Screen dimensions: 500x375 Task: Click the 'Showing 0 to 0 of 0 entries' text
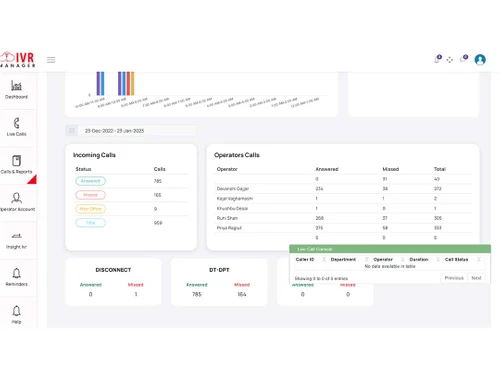[321, 278]
